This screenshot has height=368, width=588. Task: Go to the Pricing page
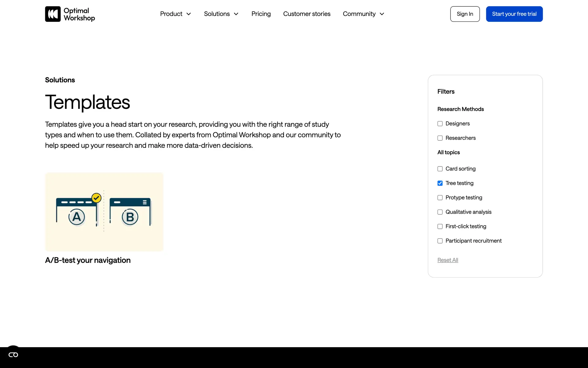click(x=261, y=14)
